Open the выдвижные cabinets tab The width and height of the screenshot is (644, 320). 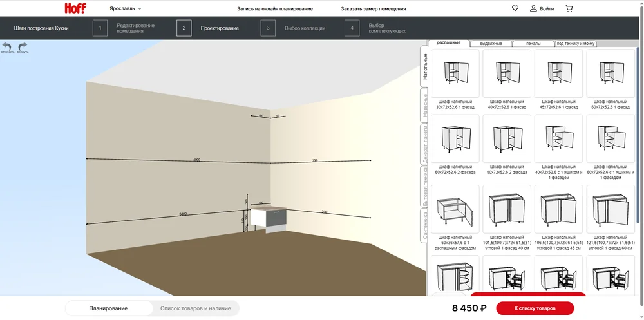pos(491,44)
